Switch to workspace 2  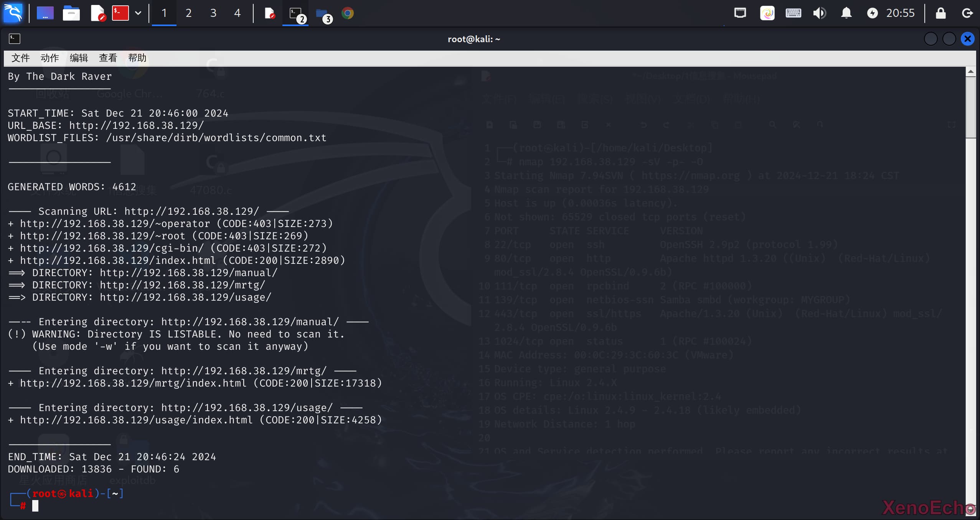188,13
